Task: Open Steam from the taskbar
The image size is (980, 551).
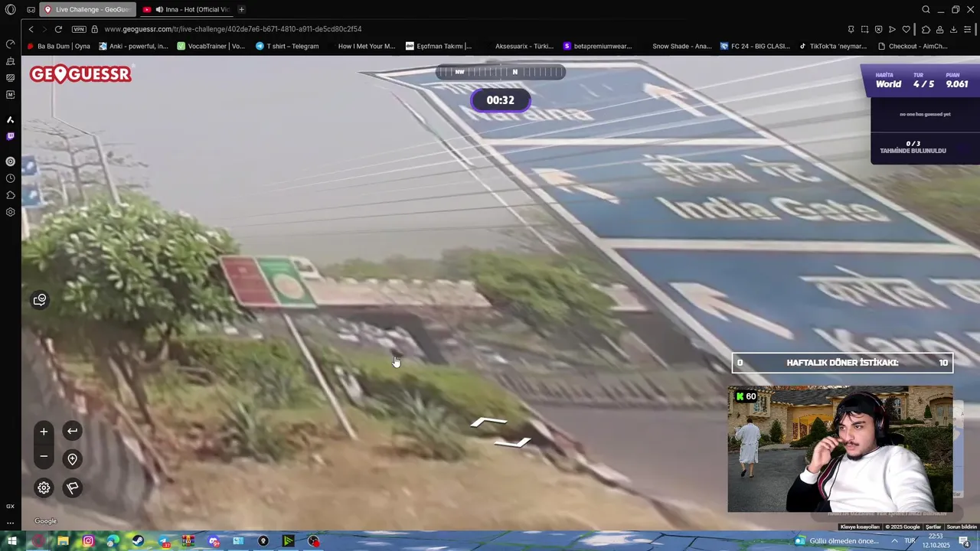Action: [138, 541]
